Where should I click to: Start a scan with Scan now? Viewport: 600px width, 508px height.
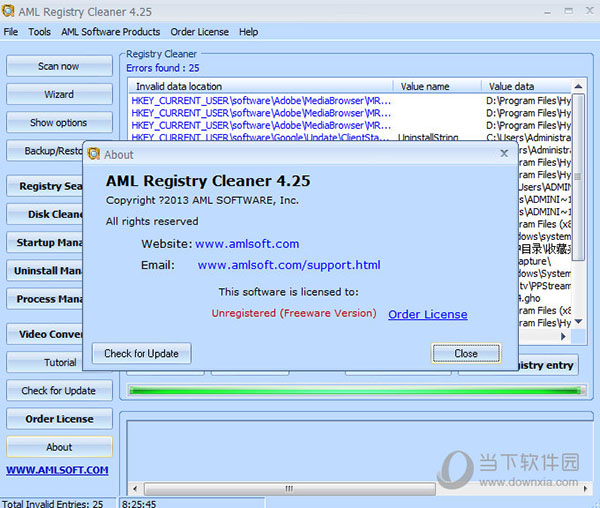[59, 66]
